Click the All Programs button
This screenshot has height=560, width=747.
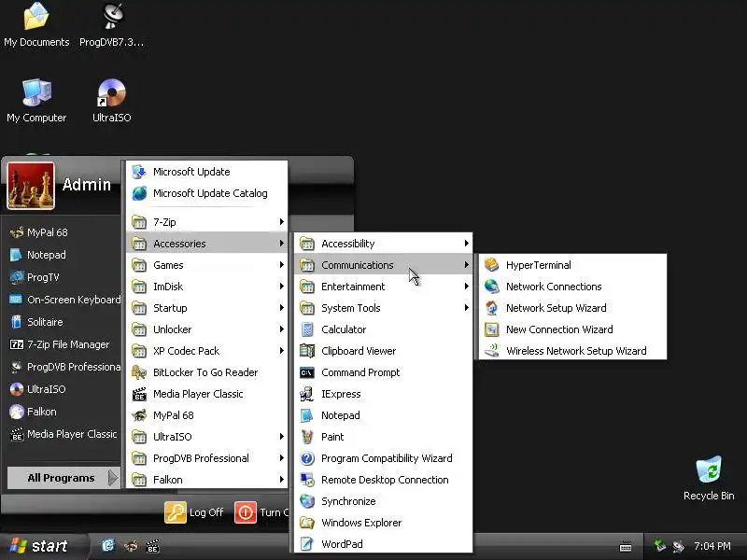pyautogui.click(x=63, y=478)
